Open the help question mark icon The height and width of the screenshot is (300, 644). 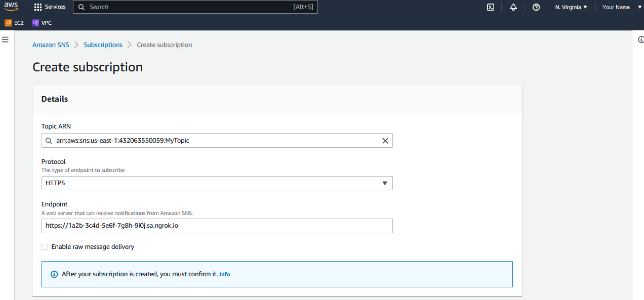coord(536,7)
